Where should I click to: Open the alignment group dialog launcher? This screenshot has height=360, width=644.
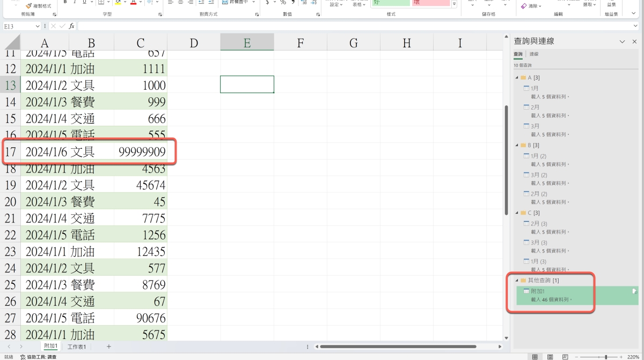pos(257,15)
